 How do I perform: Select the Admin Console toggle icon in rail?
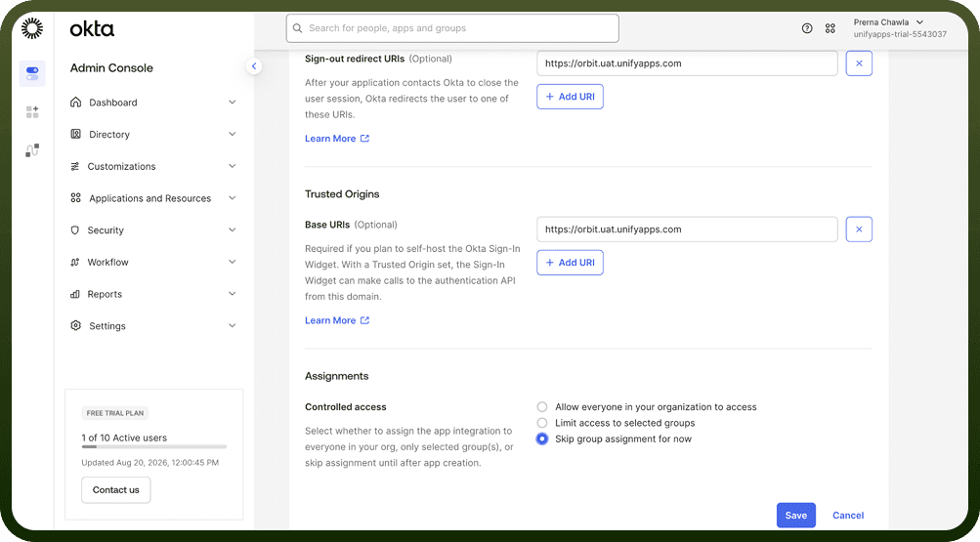tap(32, 73)
